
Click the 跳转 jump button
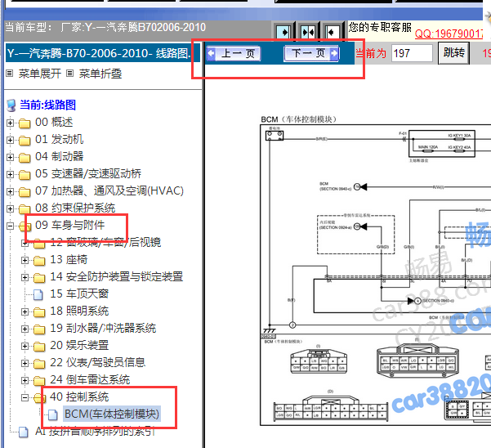tap(453, 53)
